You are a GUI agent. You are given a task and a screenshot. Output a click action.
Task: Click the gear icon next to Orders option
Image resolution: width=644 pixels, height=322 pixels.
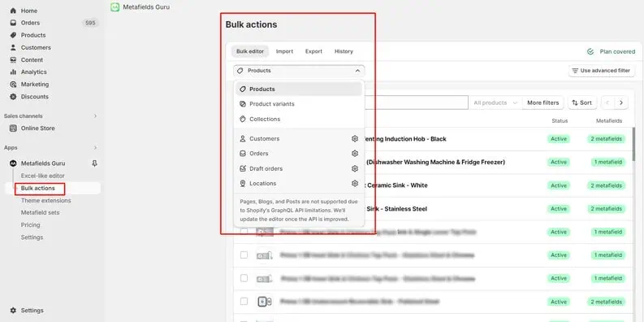(355, 154)
